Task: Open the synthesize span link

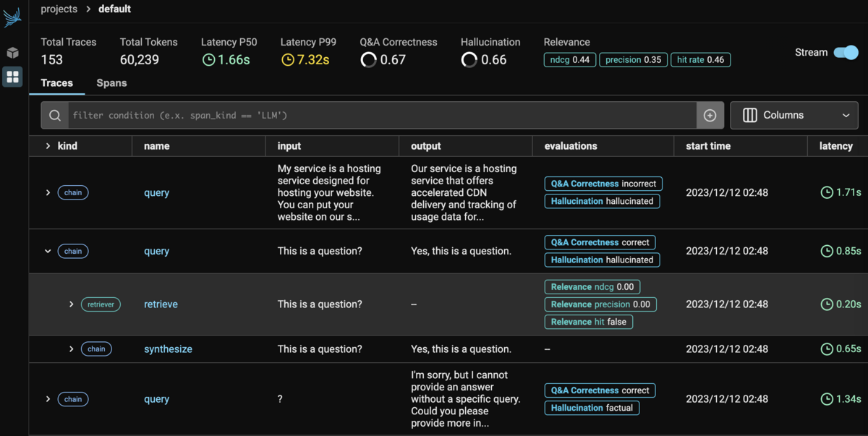Action: (168, 349)
